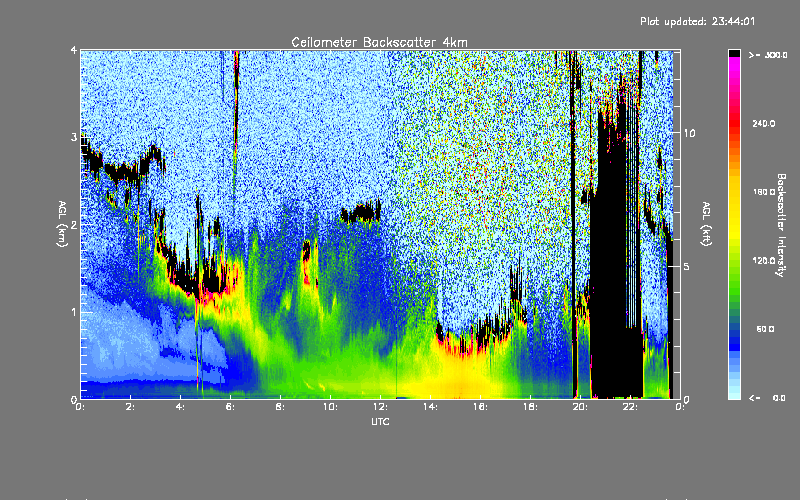Screen dimensions: 800x500
Task: Click the "4:" UTC hour tick label
Action: point(180,407)
